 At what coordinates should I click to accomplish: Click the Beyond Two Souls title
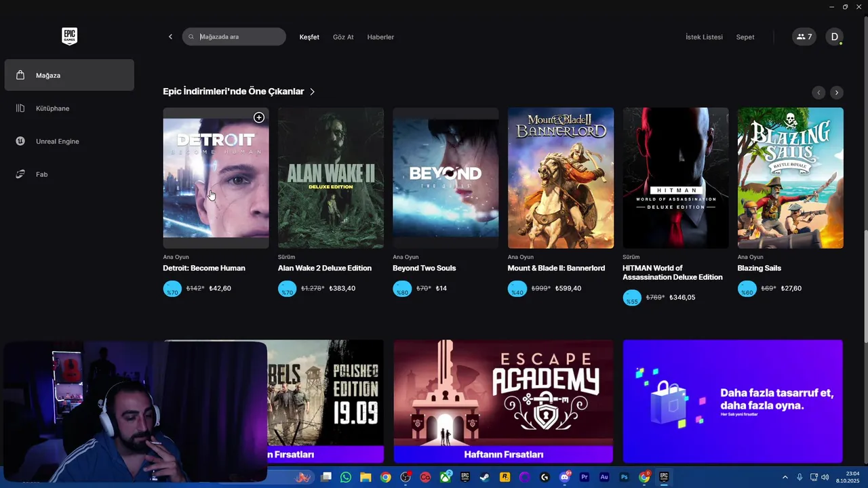[425, 268]
